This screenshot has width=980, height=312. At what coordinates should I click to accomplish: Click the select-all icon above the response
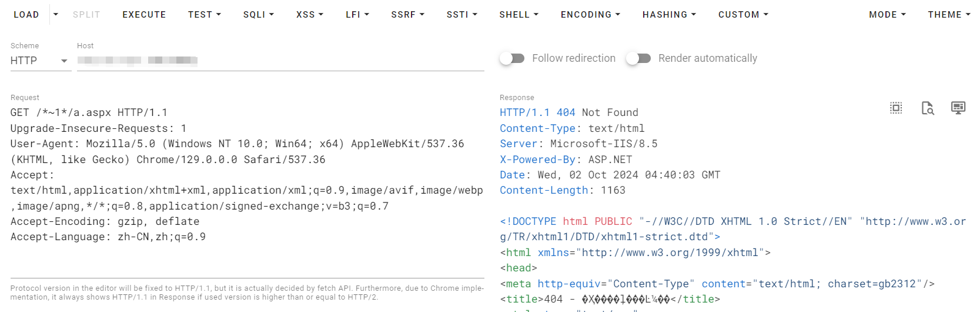895,108
